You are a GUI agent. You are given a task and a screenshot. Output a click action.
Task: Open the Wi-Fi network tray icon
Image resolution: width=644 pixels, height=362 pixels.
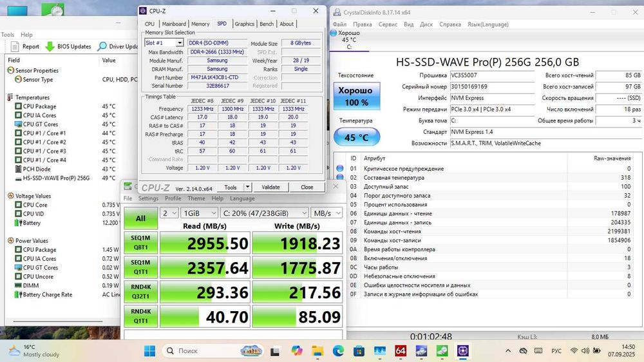(574, 351)
